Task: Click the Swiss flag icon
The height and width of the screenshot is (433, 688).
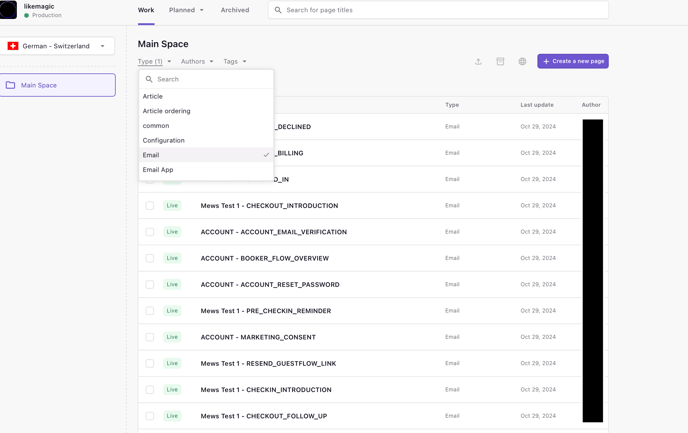Action: pos(13,46)
